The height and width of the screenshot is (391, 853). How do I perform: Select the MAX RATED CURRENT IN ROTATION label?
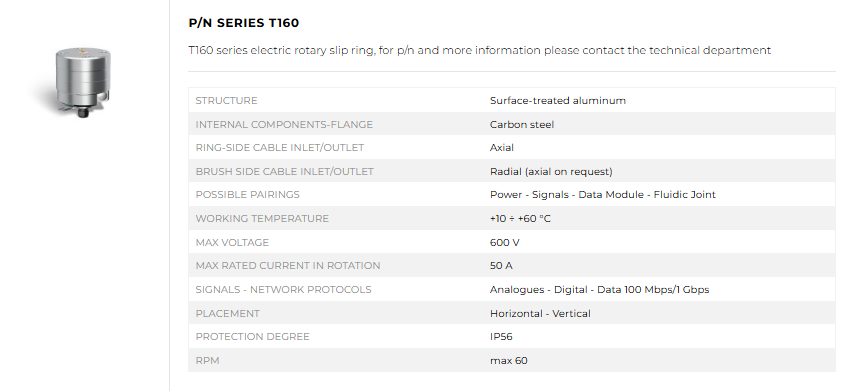tap(288, 266)
